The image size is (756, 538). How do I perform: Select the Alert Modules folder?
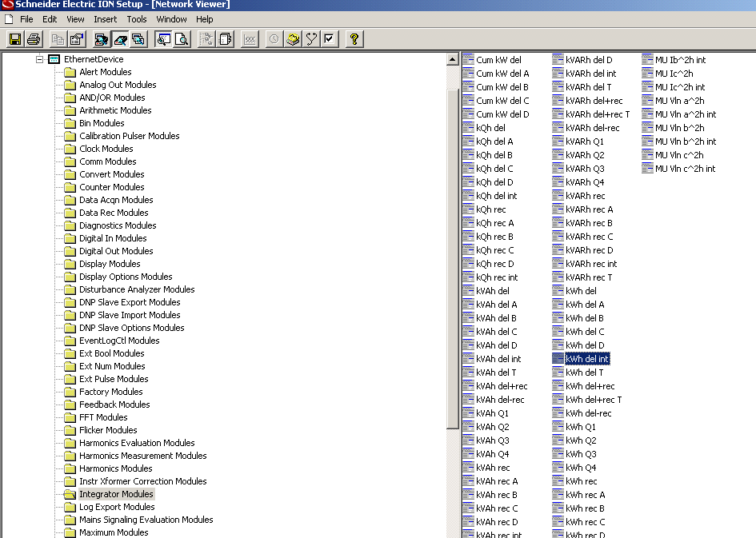[x=105, y=72]
